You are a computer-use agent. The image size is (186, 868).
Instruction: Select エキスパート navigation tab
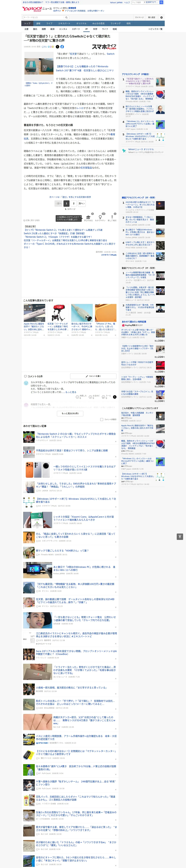point(64,24)
